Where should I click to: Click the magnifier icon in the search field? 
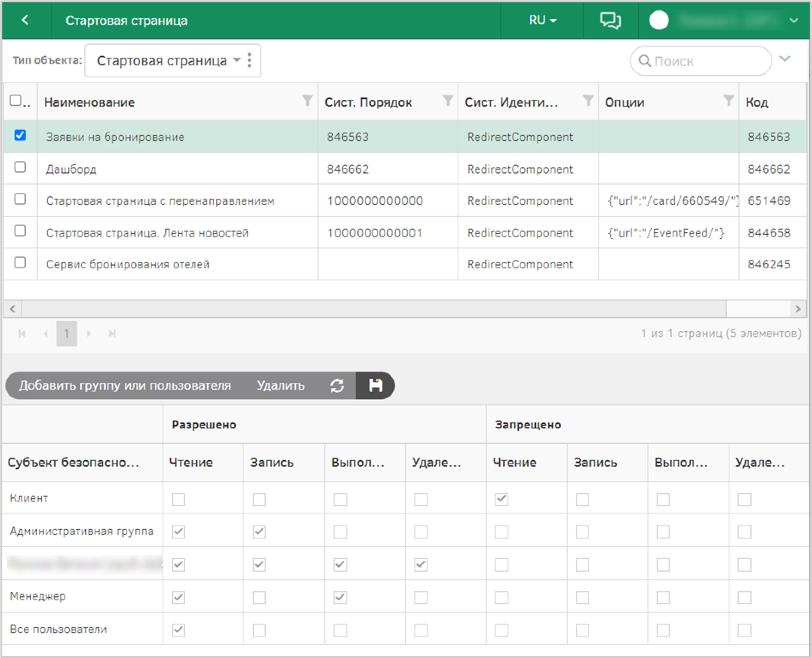[645, 61]
